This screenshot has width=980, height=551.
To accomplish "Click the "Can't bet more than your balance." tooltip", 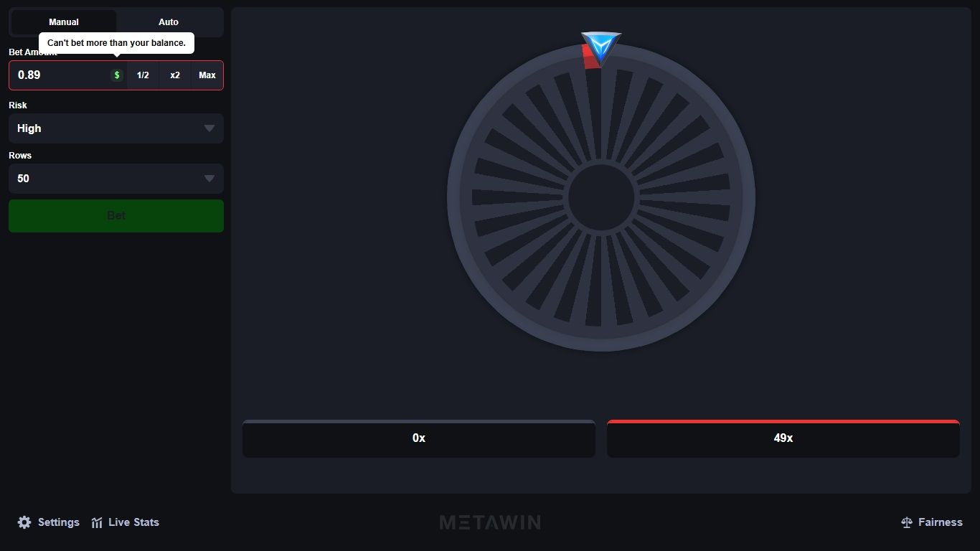I will pos(116,43).
